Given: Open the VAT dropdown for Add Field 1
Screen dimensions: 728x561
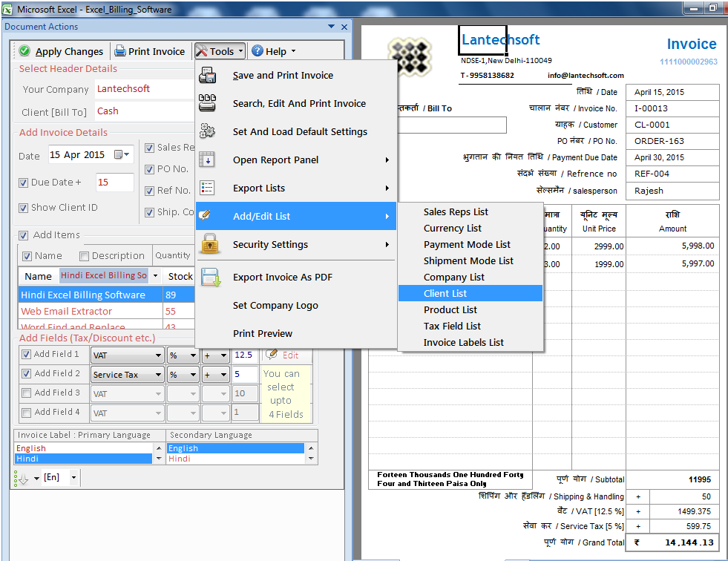Looking at the screenshot, I should click(158, 355).
